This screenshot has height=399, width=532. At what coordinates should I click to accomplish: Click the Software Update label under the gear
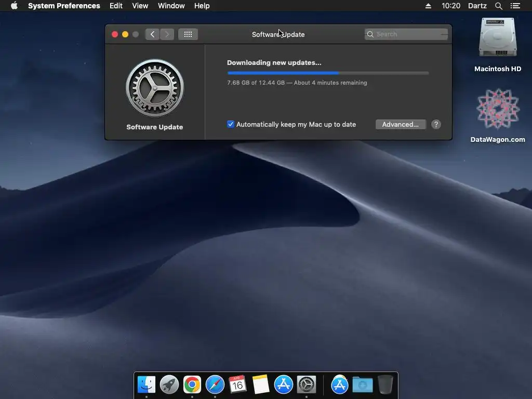(155, 127)
